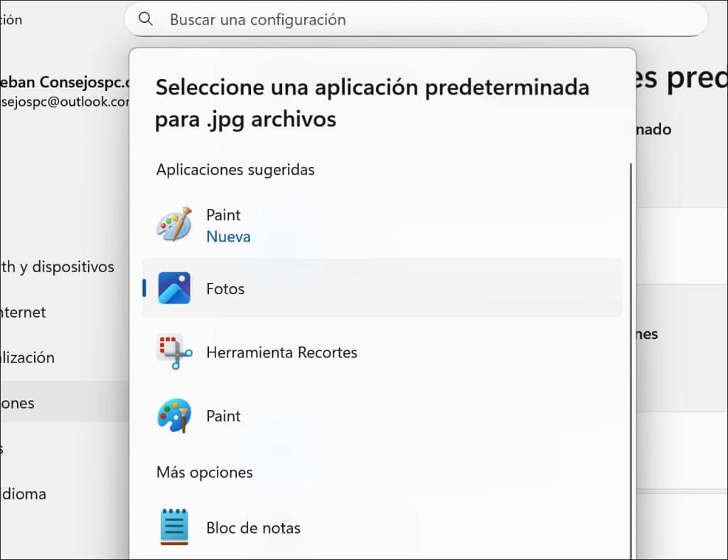Click the magnifying glass search icon

pyautogui.click(x=146, y=19)
